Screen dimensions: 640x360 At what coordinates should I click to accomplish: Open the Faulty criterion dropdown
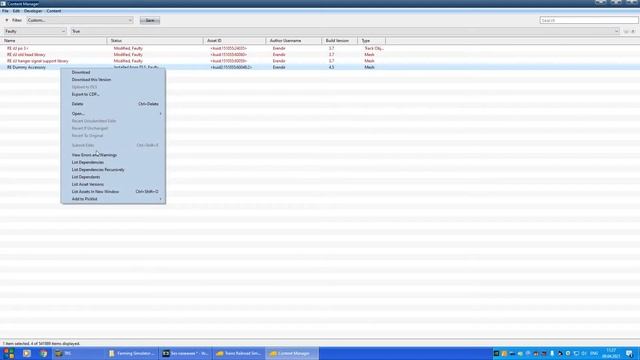coord(35,31)
